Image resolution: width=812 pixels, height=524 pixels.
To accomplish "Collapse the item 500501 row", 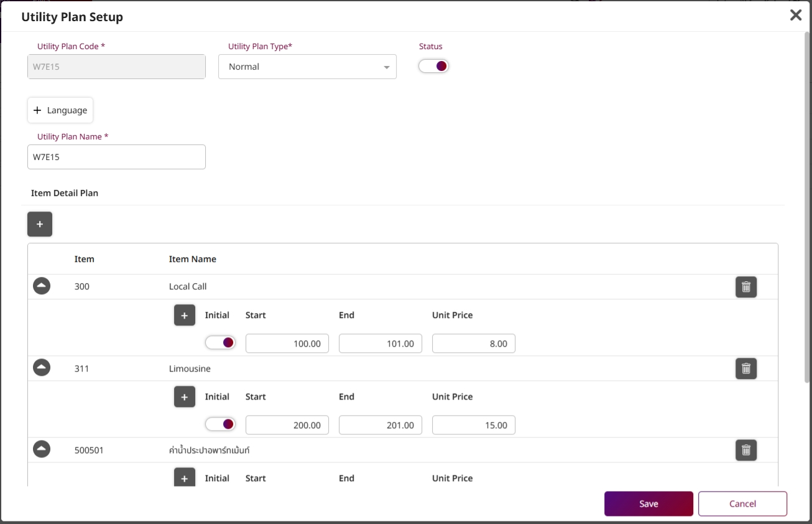I will click(x=42, y=449).
